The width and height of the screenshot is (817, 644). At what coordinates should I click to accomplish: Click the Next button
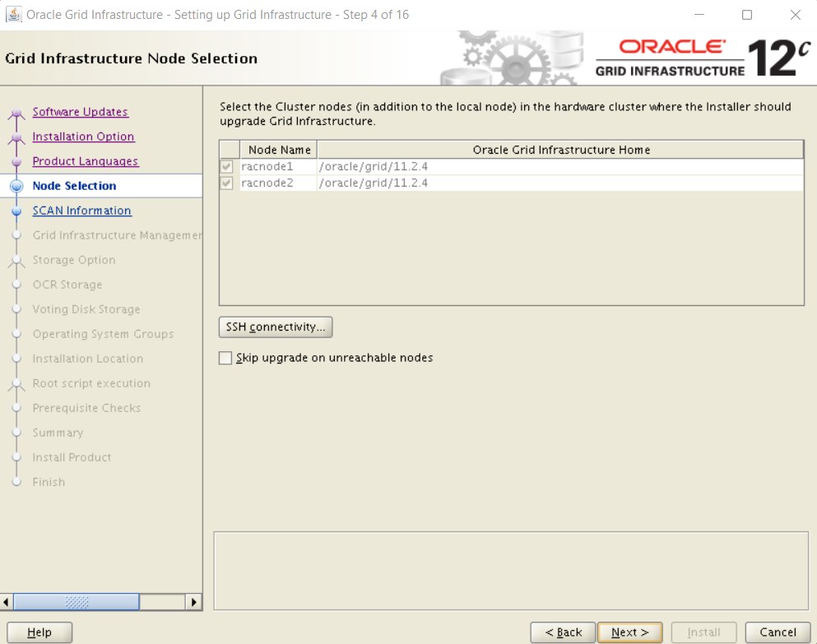630,632
